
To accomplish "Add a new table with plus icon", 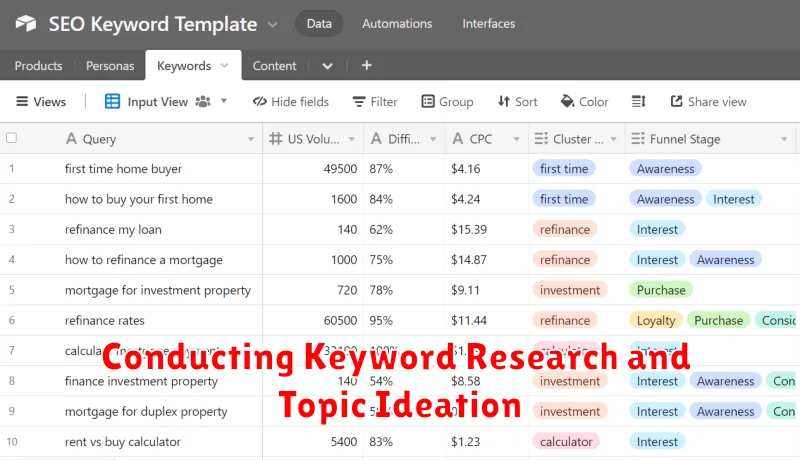I will coord(366,66).
